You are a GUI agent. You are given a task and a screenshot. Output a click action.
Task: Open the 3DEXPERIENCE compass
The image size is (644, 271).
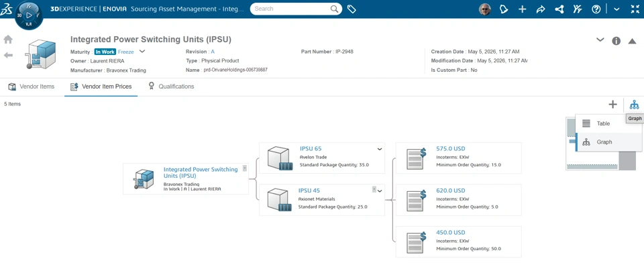click(28, 15)
